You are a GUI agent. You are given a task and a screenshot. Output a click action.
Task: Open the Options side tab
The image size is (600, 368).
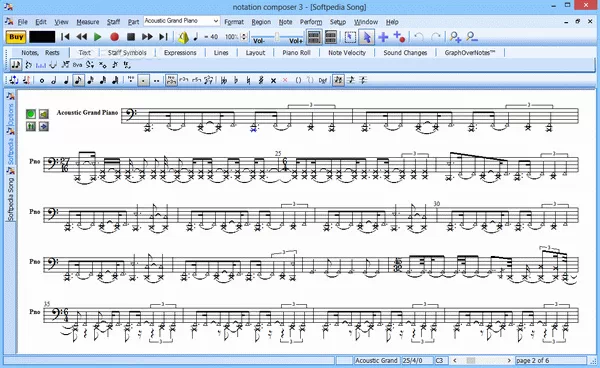11,116
